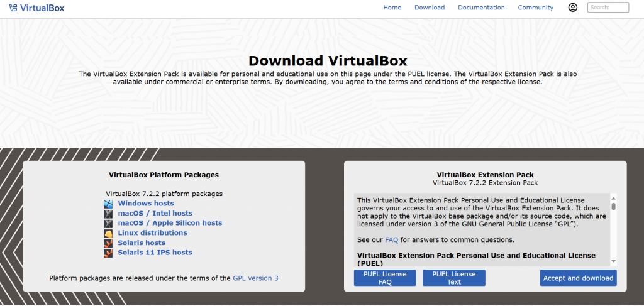
Task: Click the PUEL License Text button
Action: [x=454, y=278]
